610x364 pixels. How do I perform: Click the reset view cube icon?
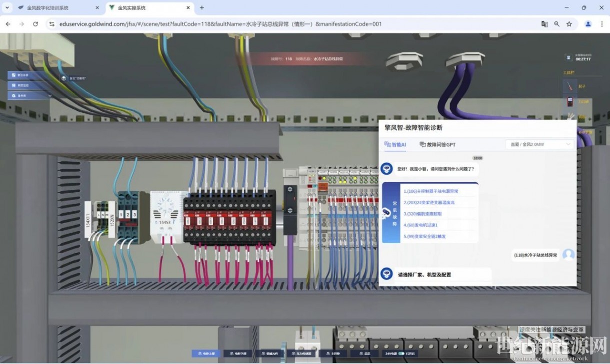pos(64,78)
